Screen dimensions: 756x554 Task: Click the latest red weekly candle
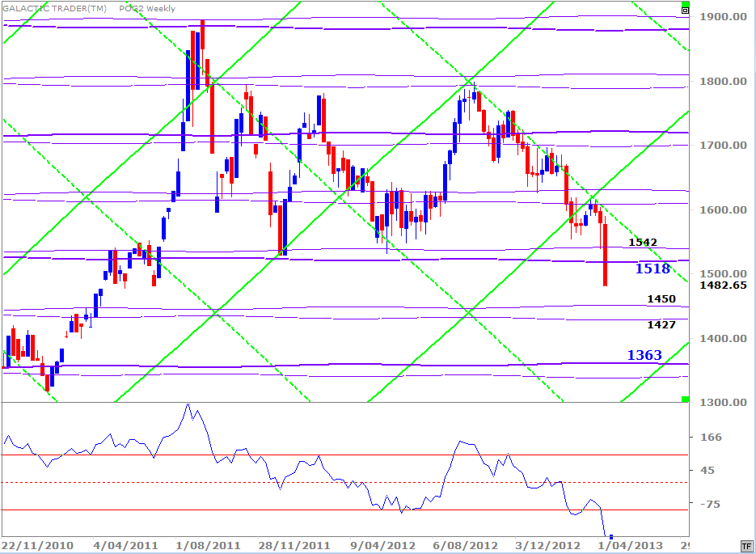pyautogui.click(x=605, y=255)
